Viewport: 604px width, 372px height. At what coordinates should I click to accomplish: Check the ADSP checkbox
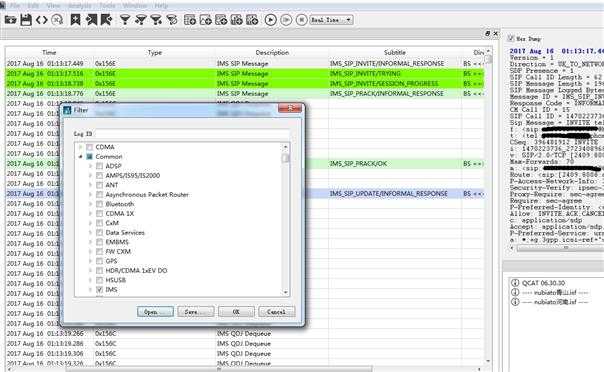tap(99, 166)
